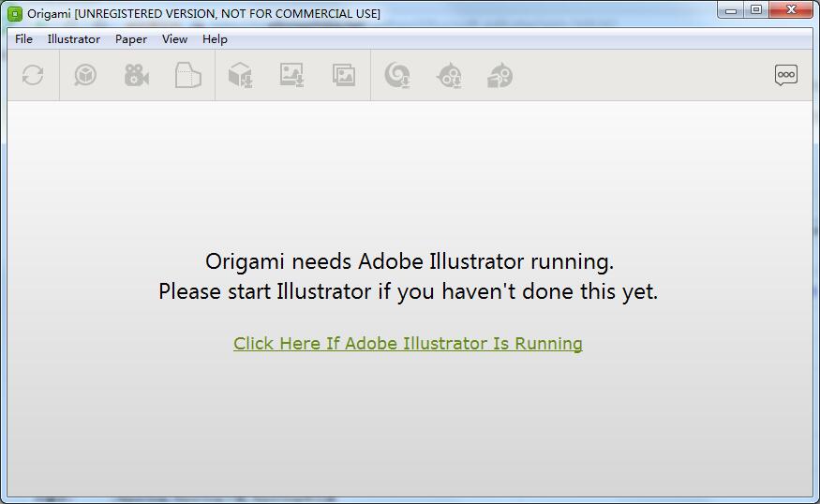The image size is (820, 504).
Task: Click the spiral shell with download arrow icon
Action: click(397, 75)
